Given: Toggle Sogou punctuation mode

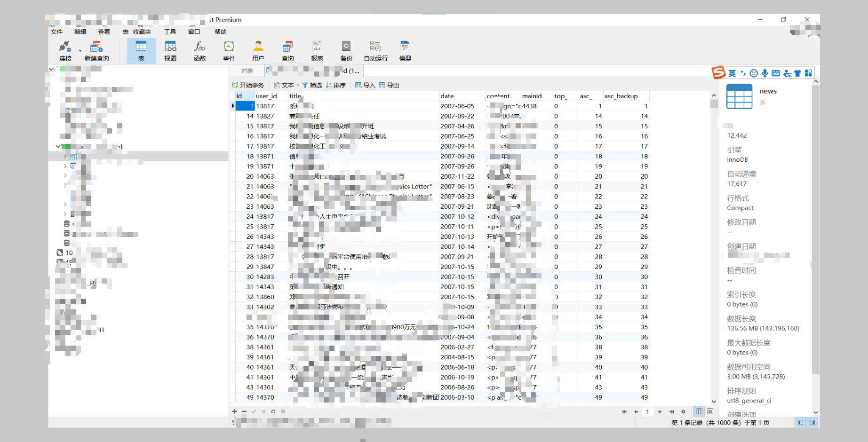Looking at the screenshot, I should [743, 73].
